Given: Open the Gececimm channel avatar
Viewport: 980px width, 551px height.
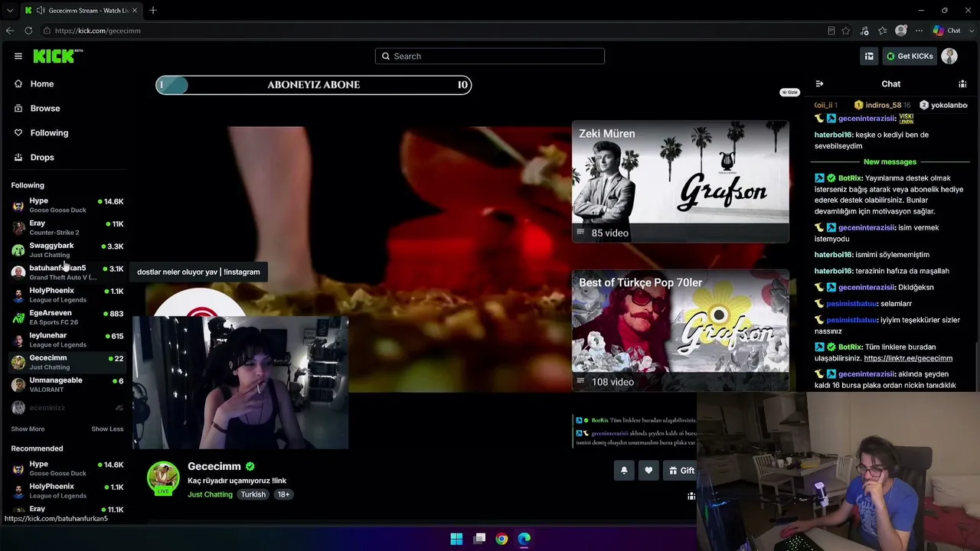Looking at the screenshot, I should pyautogui.click(x=163, y=478).
